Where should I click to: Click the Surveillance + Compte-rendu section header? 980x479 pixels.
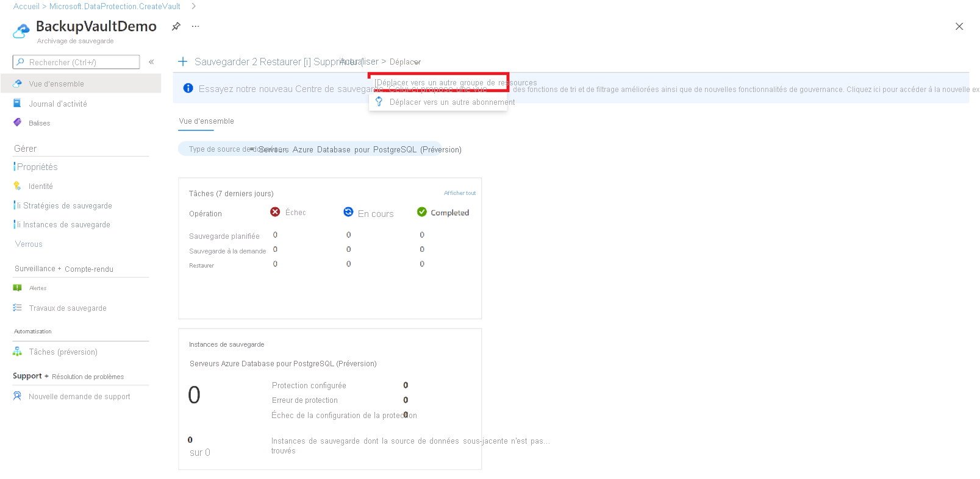click(x=64, y=269)
